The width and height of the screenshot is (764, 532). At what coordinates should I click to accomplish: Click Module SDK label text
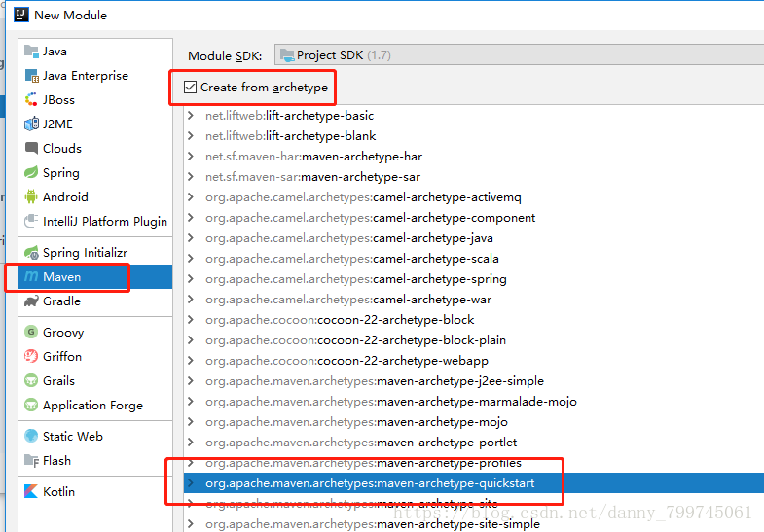(x=225, y=56)
